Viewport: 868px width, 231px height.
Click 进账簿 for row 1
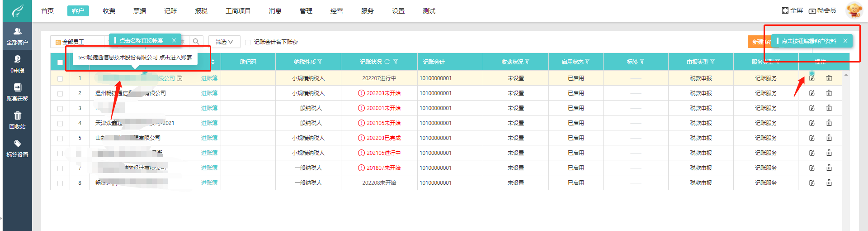[x=209, y=78]
